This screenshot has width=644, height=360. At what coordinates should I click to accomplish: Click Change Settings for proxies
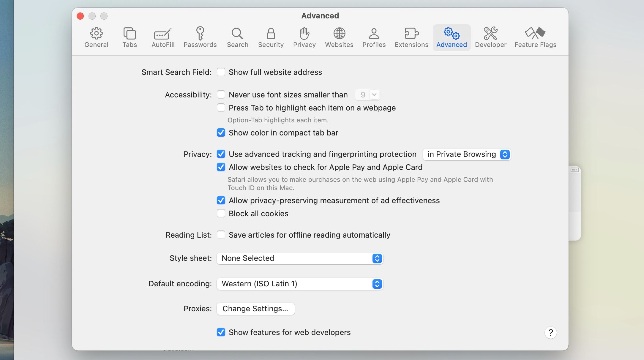tap(255, 309)
